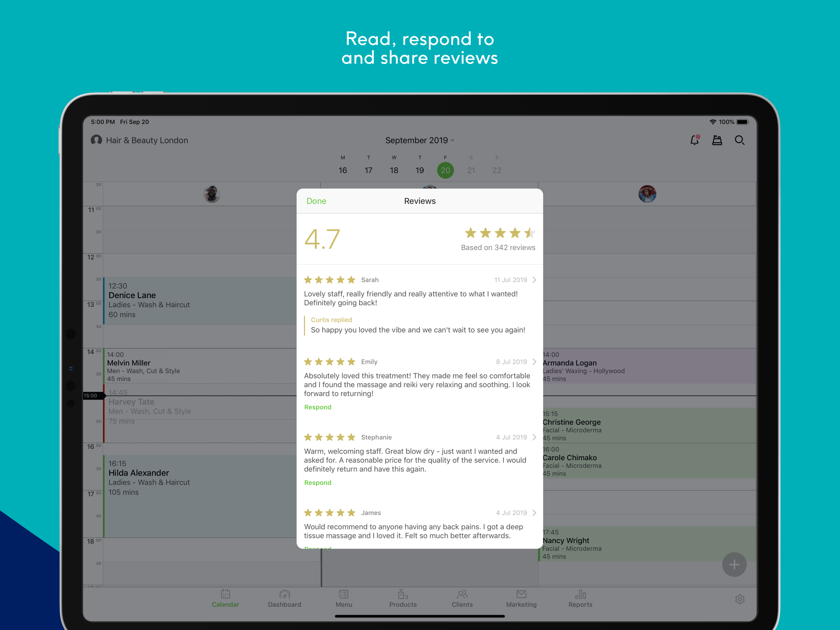
Task: Open the checkout till icon
Action: (717, 140)
